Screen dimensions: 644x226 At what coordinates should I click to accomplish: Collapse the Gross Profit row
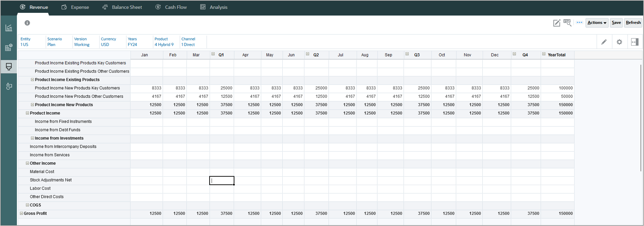click(x=21, y=214)
